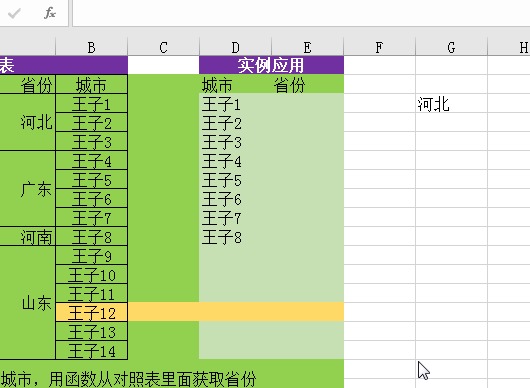Click into the formula bar input
Screen dimensions: 530x388
click(x=301, y=13)
